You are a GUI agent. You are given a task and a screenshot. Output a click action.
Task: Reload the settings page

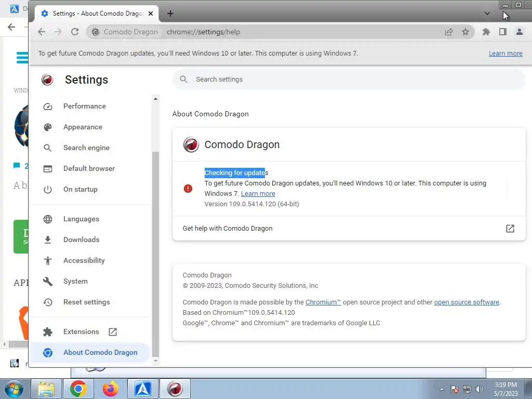pyautogui.click(x=75, y=32)
